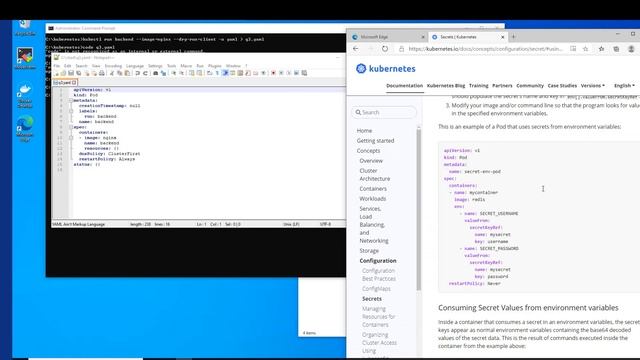Viewport: 640px width, 360px height.
Task: Click Zoom In icon in Notepad++ toolbar
Action: click(x=174, y=73)
